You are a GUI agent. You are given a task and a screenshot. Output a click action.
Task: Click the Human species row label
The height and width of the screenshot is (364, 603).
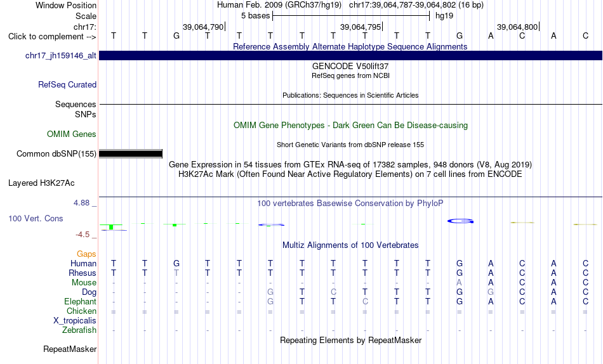(x=83, y=264)
